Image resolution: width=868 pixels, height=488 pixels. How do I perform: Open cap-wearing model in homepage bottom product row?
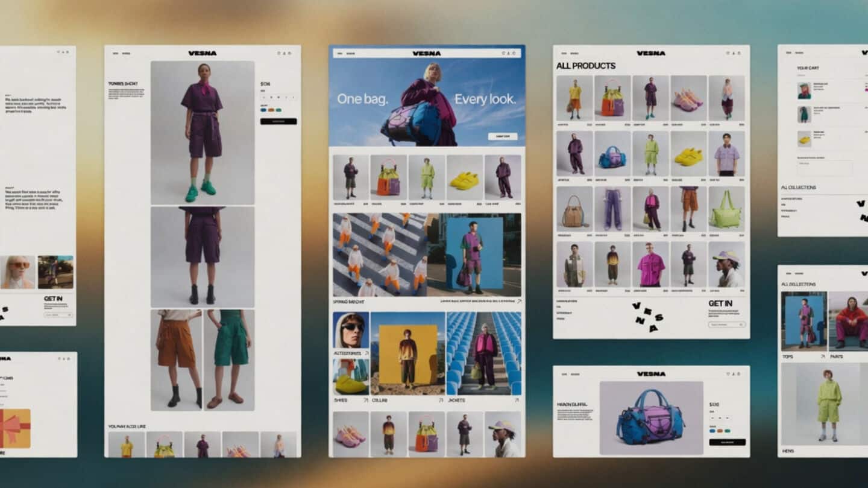tap(503, 434)
